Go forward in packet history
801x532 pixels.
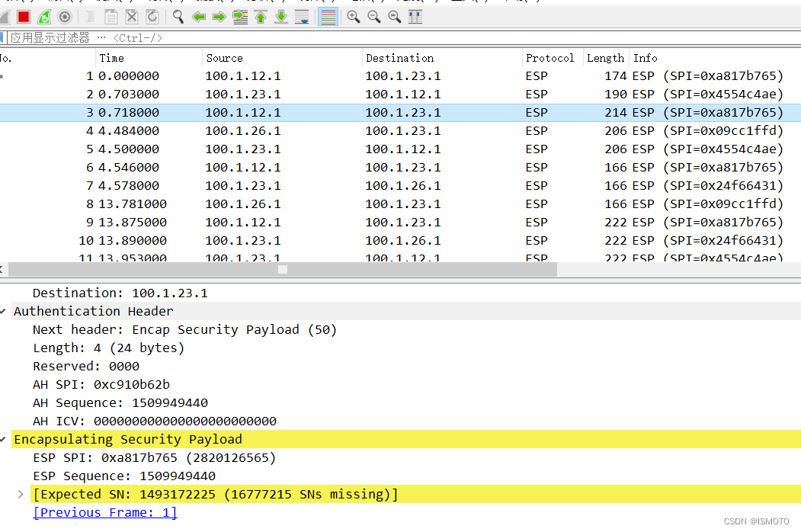pos(219,16)
